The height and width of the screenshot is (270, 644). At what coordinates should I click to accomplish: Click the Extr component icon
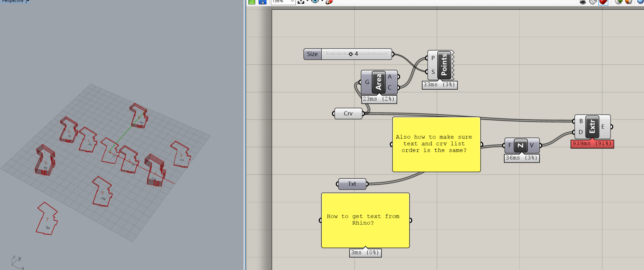592,126
